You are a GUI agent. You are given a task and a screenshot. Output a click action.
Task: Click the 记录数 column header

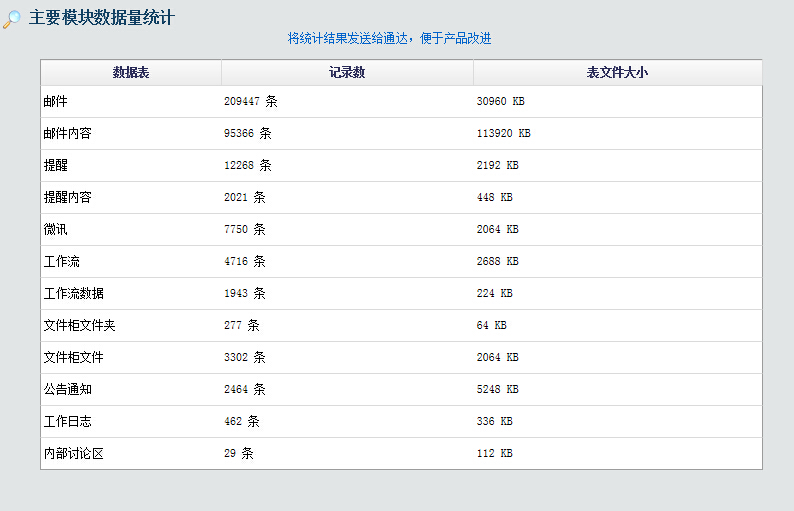point(347,73)
